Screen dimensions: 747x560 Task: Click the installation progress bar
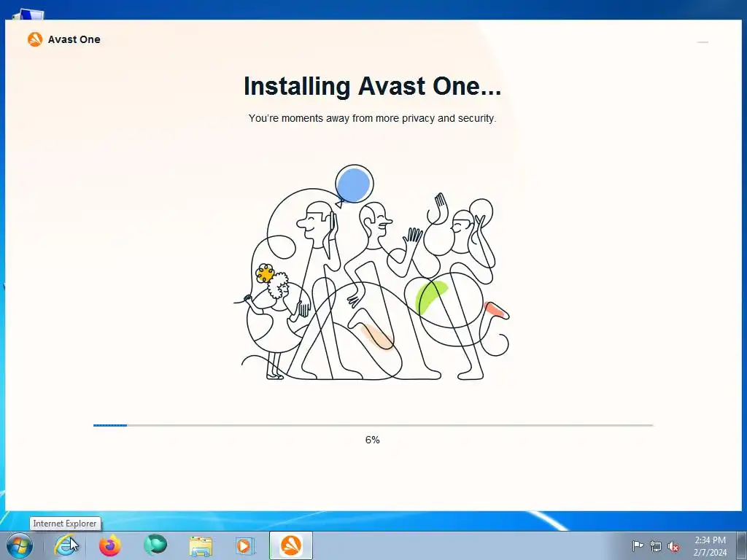coord(373,425)
